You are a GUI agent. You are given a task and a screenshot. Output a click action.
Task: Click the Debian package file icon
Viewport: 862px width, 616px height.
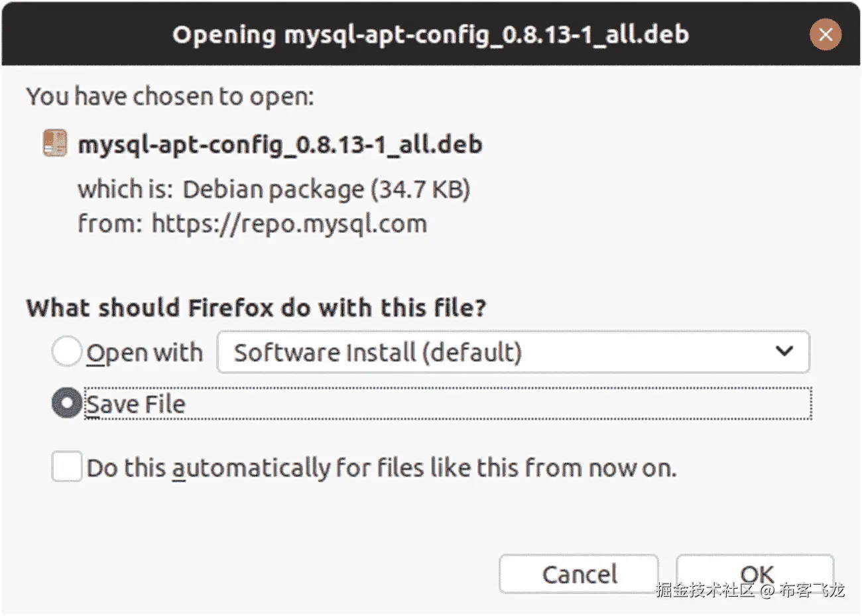tap(54, 143)
